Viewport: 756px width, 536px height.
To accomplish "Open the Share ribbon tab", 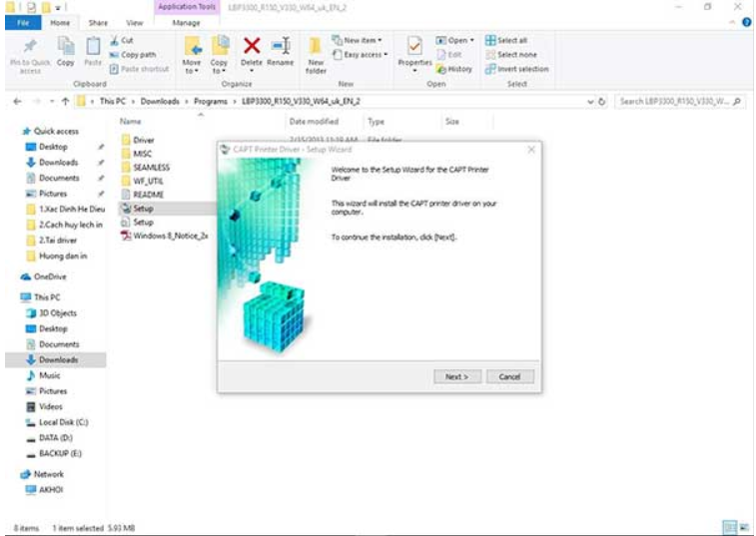I will coord(98,22).
